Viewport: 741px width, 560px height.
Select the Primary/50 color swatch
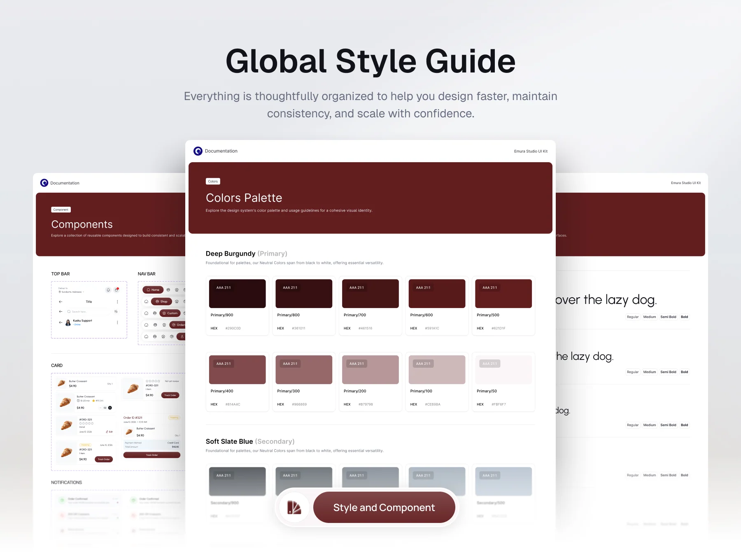pyautogui.click(x=503, y=370)
